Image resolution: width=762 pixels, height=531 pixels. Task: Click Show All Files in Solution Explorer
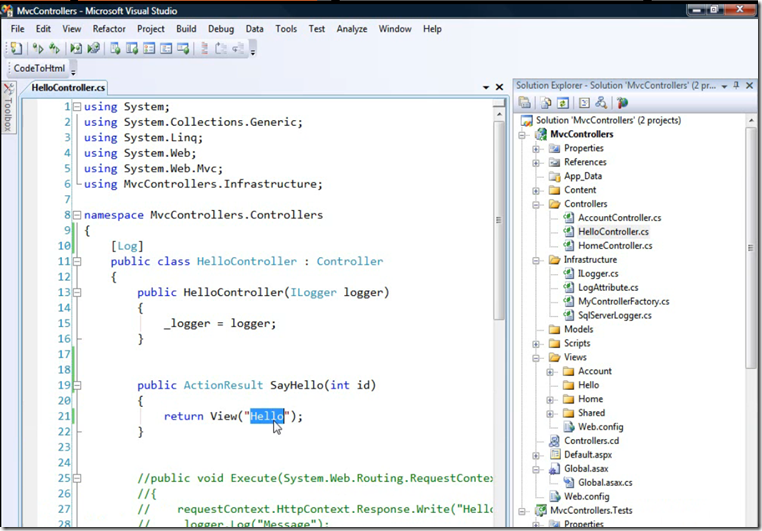point(546,103)
